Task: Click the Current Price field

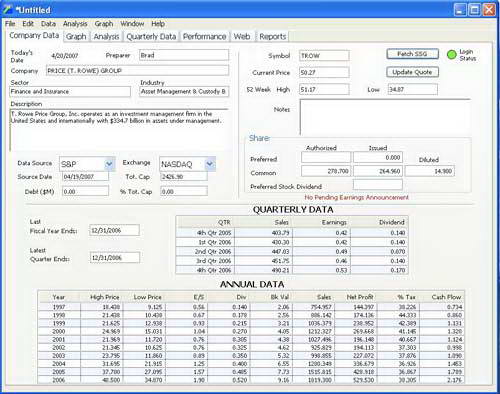Action: coord(324,72)
